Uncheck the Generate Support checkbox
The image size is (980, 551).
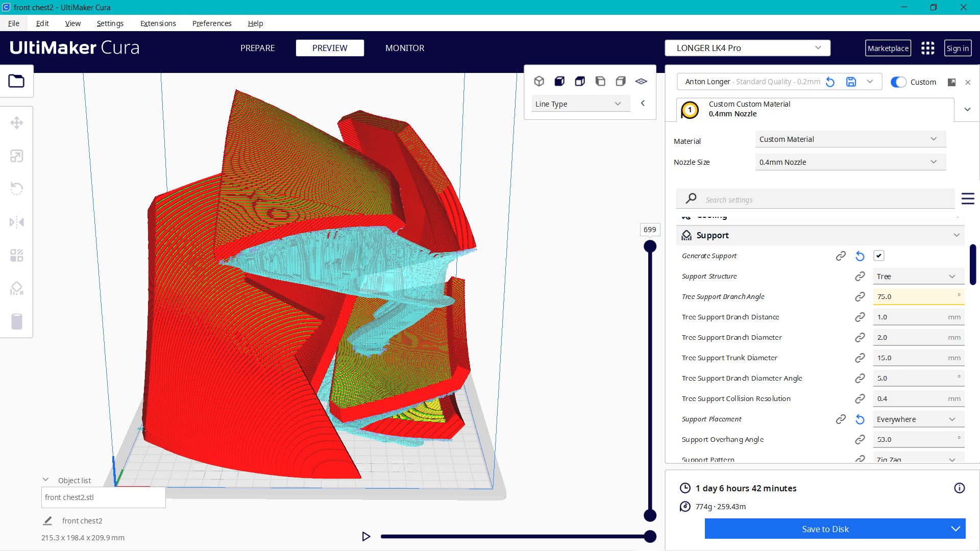(x=878, y=256)
